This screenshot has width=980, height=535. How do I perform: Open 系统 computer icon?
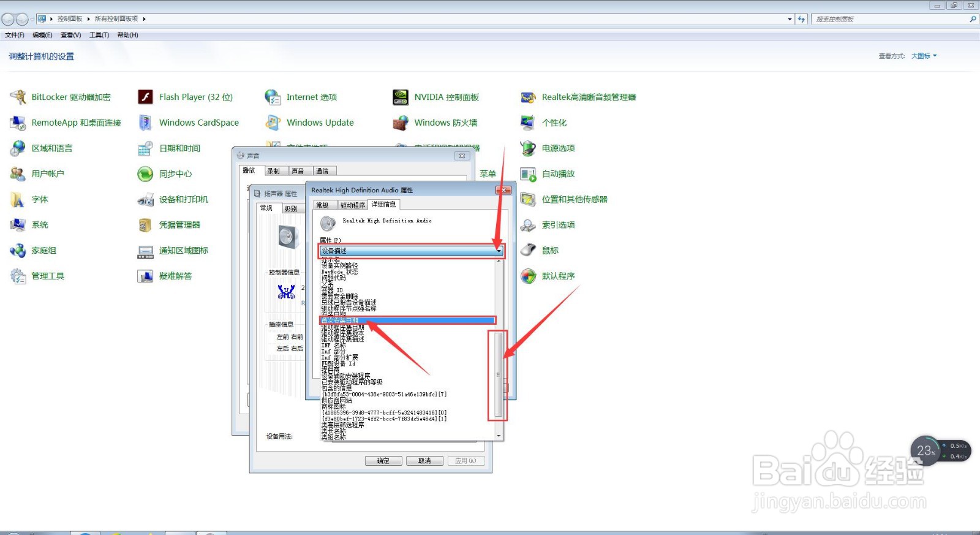pos(18,225)
